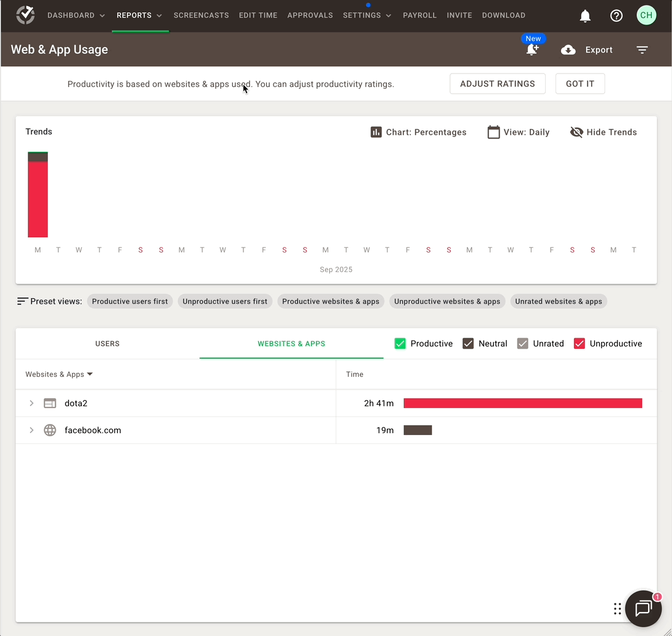The width and height of the screenshot is (672, 636).
Task: Click the red Monday trends bar
Action: click(x=38, y=199)
